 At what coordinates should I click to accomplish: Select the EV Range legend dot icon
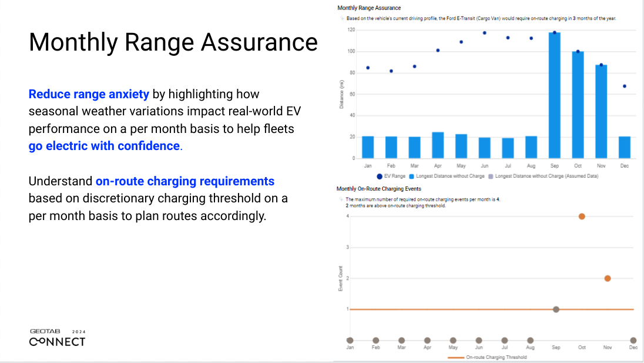(379, 176)
